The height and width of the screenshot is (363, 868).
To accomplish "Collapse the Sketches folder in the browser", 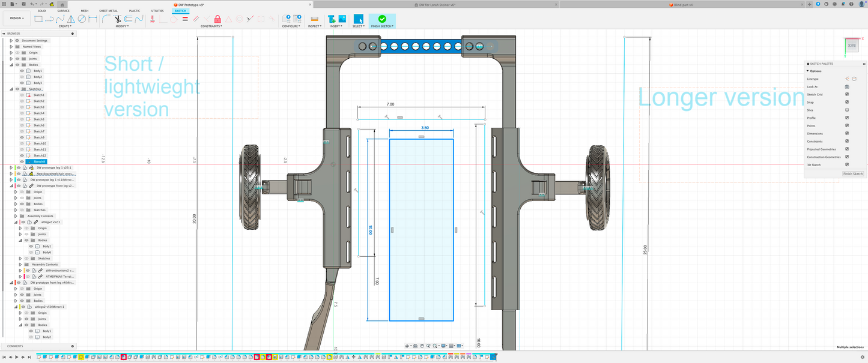I will coord(11,89).
